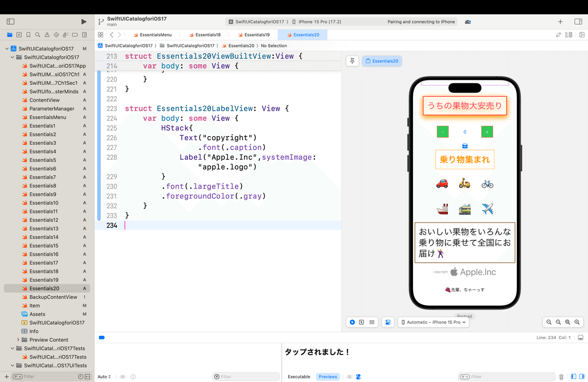Expand the Preview Content folder
588x382 pixels.
coord(18,340)
